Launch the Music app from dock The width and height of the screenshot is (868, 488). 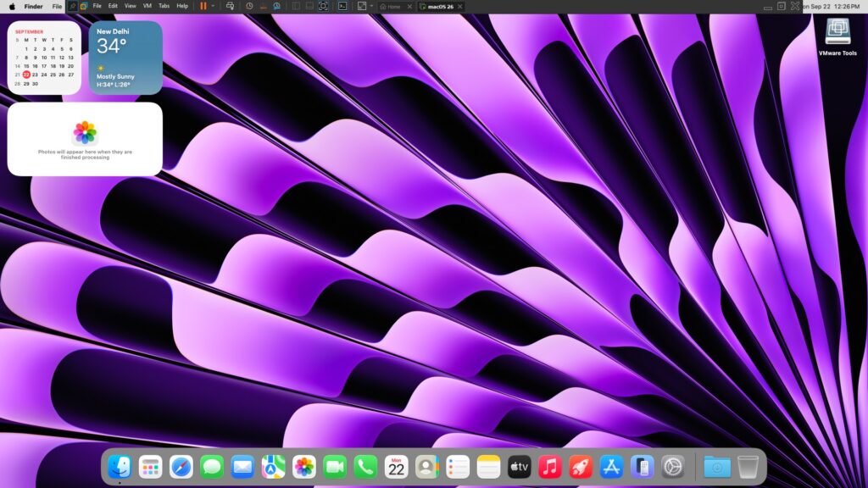coord(550,467)
